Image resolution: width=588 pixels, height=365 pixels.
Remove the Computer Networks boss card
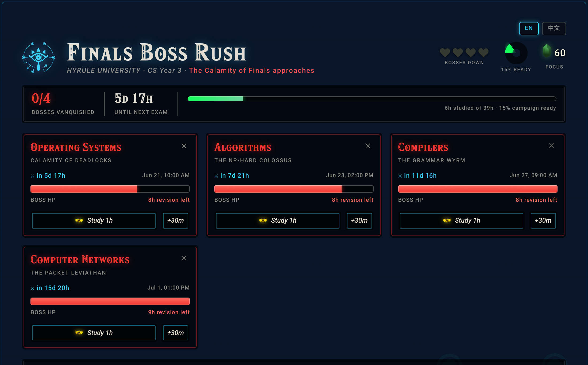click(x=184, y=258)
